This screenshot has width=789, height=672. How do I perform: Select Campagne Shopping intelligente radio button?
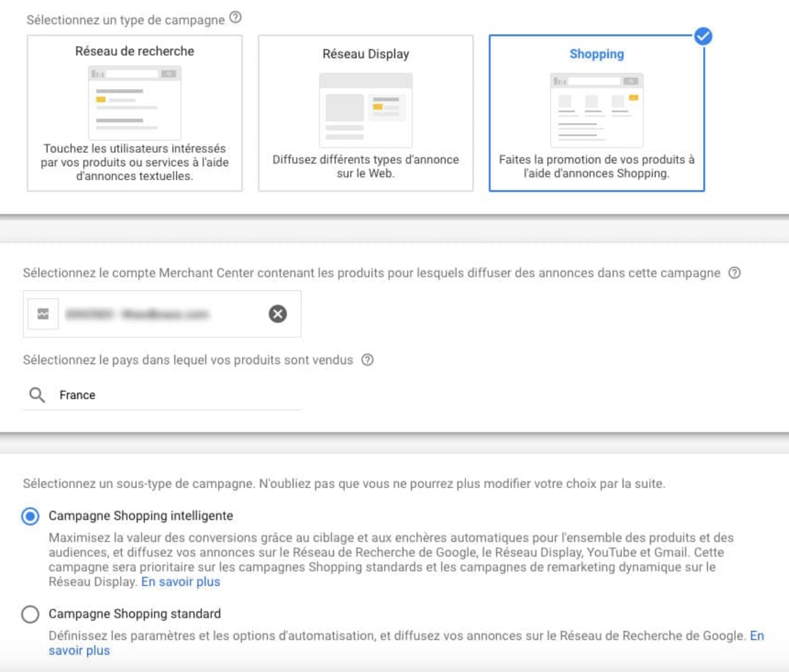[x=30, y=516]
